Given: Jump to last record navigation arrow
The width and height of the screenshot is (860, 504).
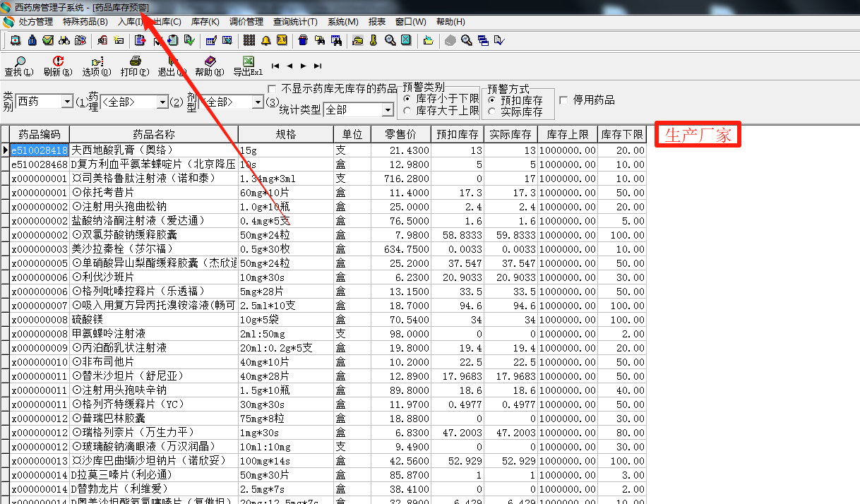Looking at the screenshot, I should coord(318,66).
